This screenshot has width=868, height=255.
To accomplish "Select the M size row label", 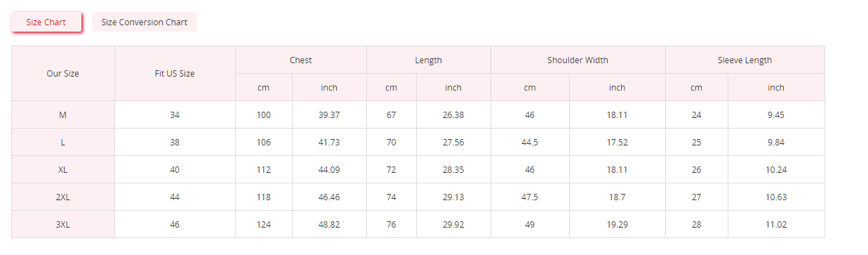I will coord(63,115).
